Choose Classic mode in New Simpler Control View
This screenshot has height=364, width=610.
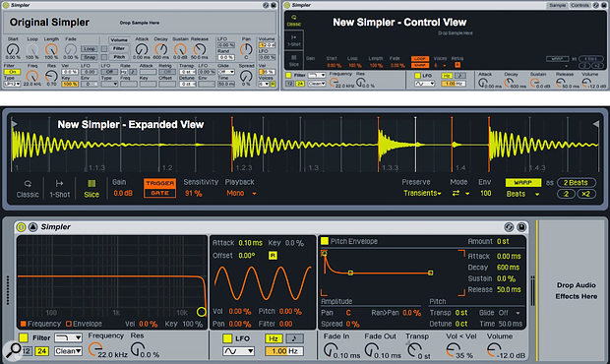click(294, 21)
